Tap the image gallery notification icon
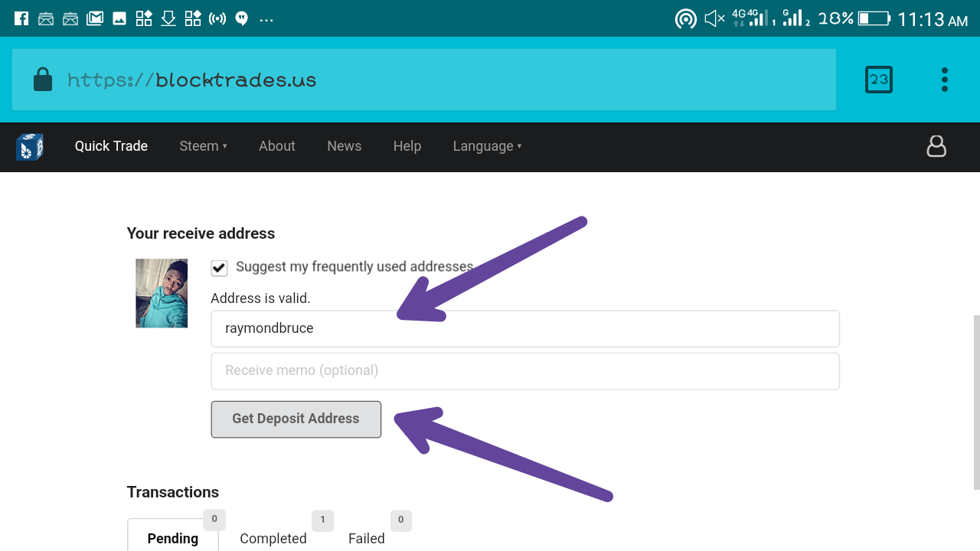The height and width of the screenshot is (551, 980). [119, 18]
